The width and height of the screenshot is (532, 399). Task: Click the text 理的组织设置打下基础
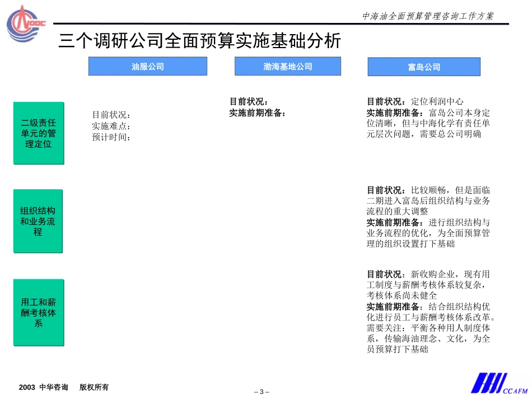pos(410,244)
